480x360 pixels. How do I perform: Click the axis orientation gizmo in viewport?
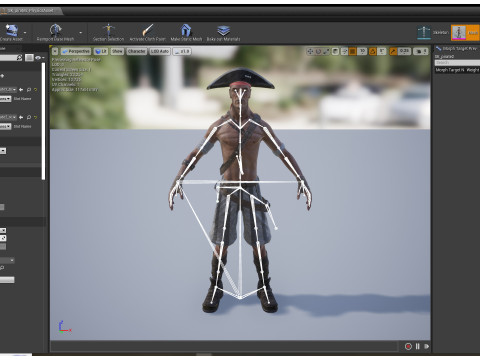click(x=64, y=327)
